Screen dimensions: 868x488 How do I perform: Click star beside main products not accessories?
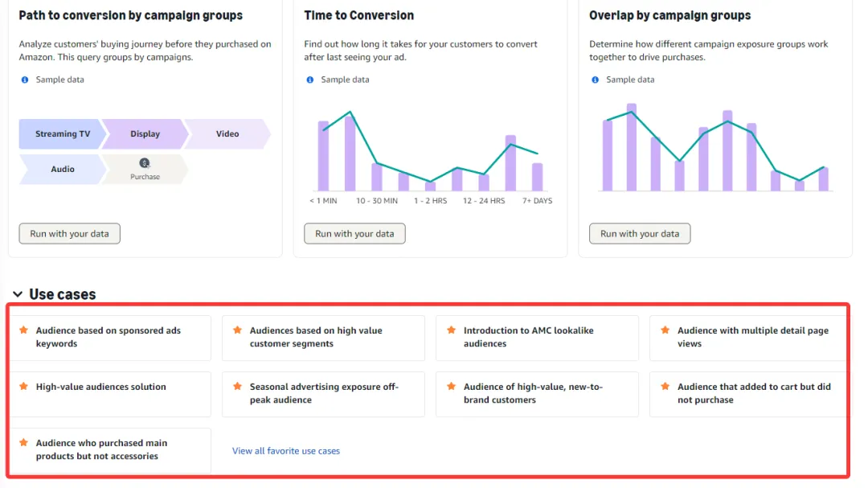point(24,443)
